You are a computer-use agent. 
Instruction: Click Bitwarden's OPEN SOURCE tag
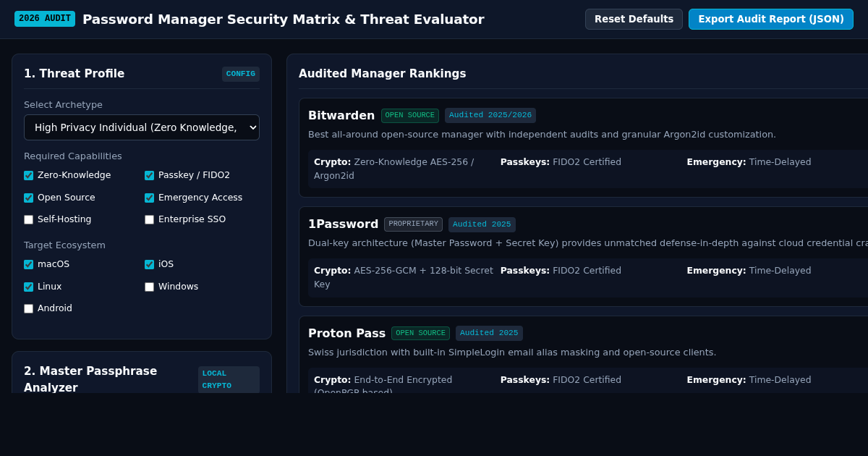click(410, 116)
